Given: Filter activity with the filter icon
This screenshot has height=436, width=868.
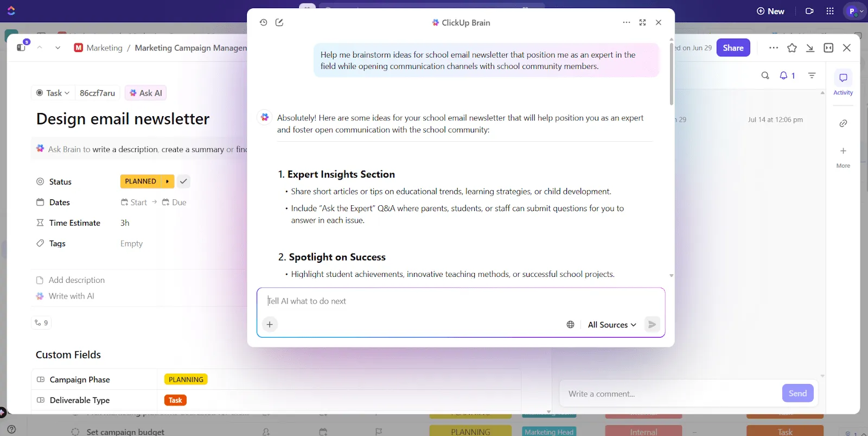Looking at the screenshot, I should click(812, 75).
